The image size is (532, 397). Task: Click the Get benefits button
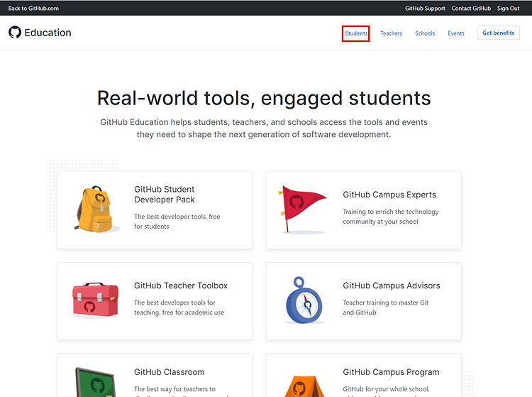pyautogui.click(x=498, y=33)
